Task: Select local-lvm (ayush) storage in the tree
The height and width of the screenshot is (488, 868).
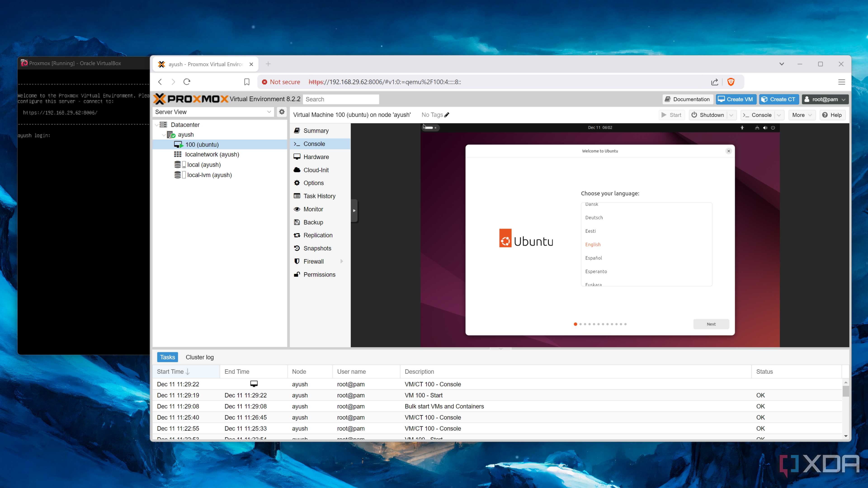Action: (x=209, y=175)
